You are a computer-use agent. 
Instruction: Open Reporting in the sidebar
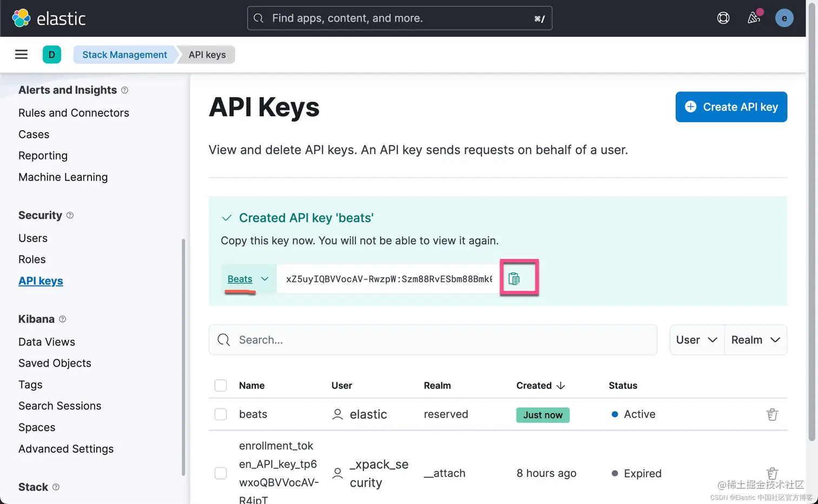coord(43,156)
